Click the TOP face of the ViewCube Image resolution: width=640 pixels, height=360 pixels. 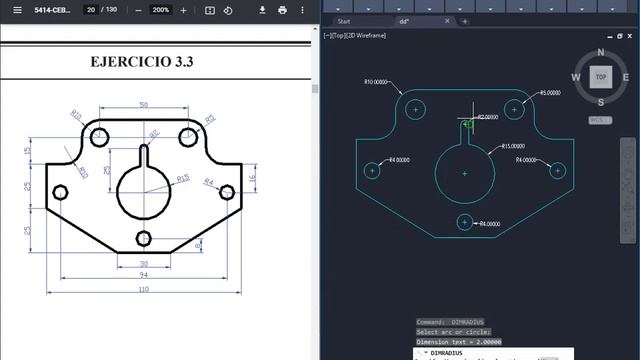click(x=601, y=77)
